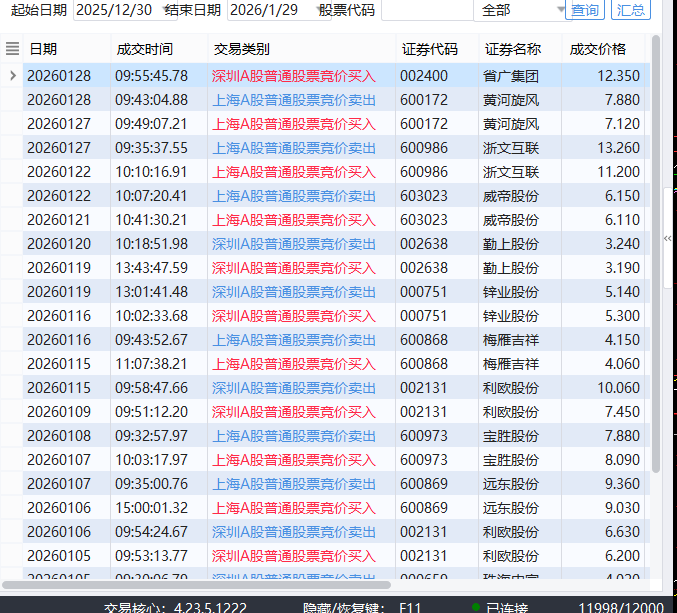Select time cell 10:18:51.98
677x613 pixels.
[x=159, y=244]
